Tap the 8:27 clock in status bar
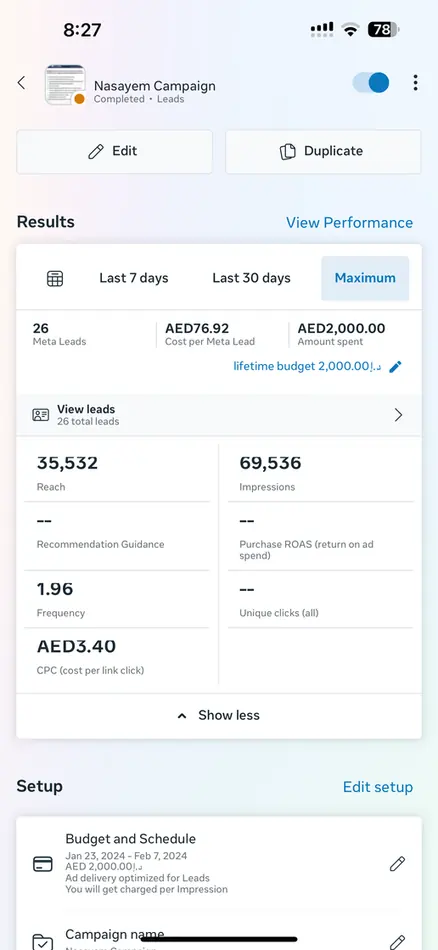Viewport: 438px width, 950px height. (82, 29)
